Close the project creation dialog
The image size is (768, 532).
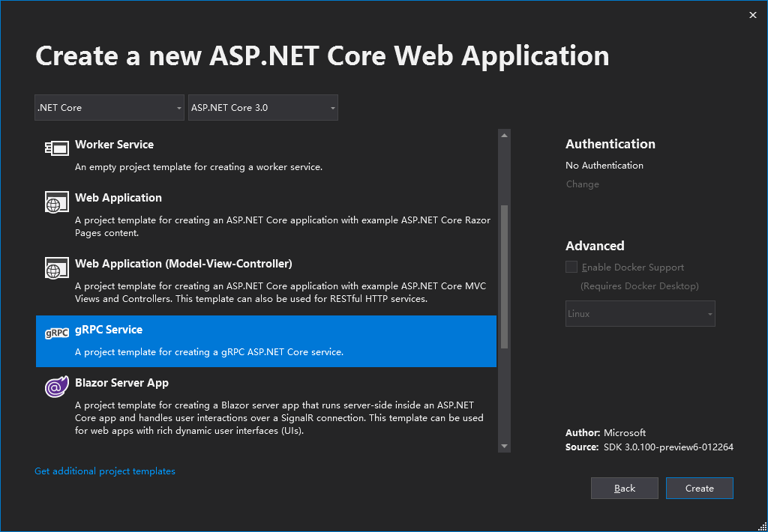point(752,14)
